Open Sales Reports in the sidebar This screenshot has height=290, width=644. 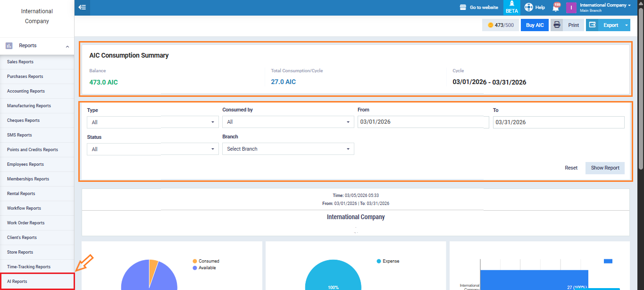pos(20,62)
